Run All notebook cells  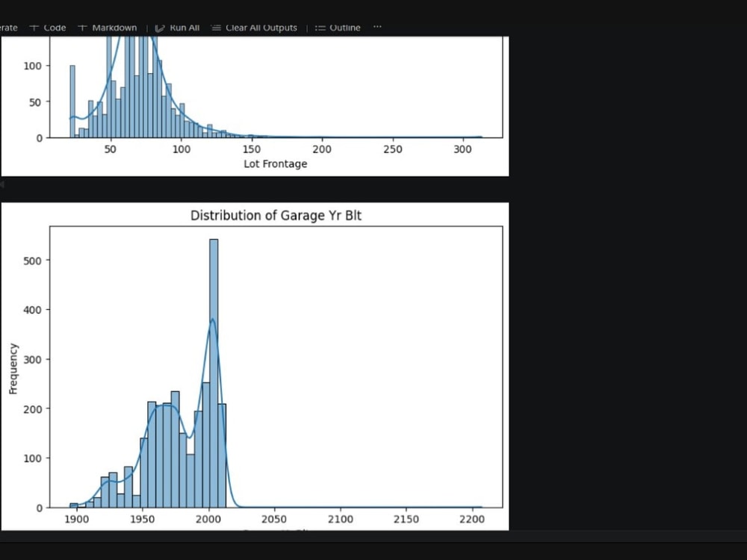(x=177, y=28)
